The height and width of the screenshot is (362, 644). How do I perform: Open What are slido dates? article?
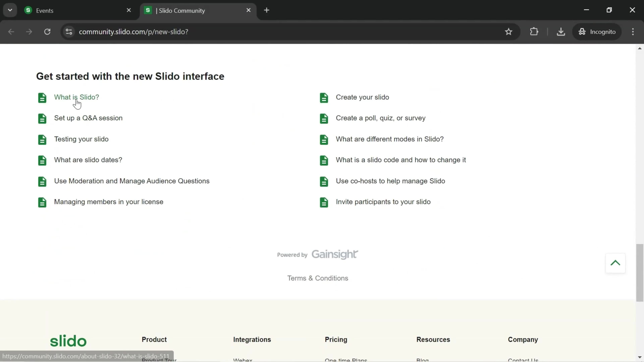tap(88, 160)
